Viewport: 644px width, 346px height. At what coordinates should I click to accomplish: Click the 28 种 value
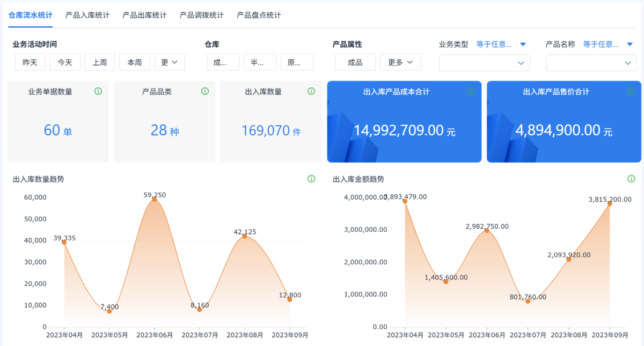coord(165,130)
